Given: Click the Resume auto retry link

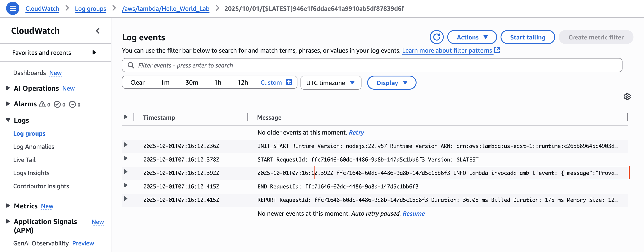Looking at the screenshot, I should click(413, 213).
